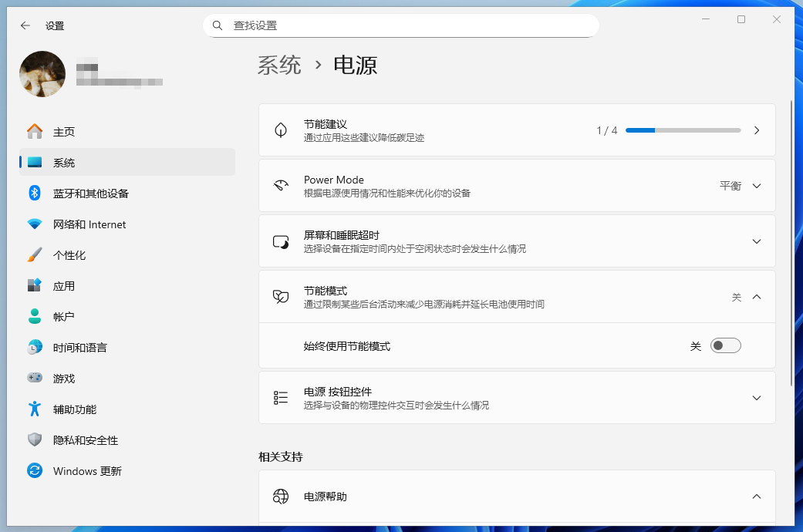The width and height of the screenshot is (803, 532).
Task: Collapse 节能模式 section chevron
Action: [x=757, y=297]
